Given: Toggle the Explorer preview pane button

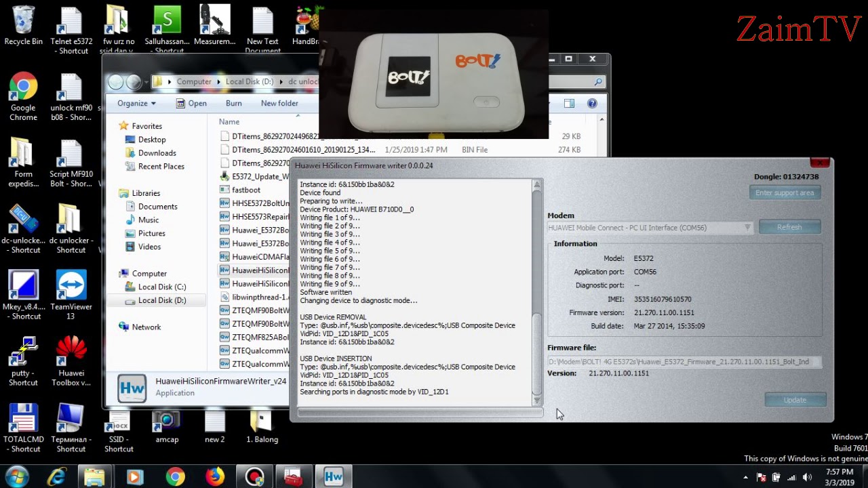Looking at the screenshot, I should [x=569, y=103].
